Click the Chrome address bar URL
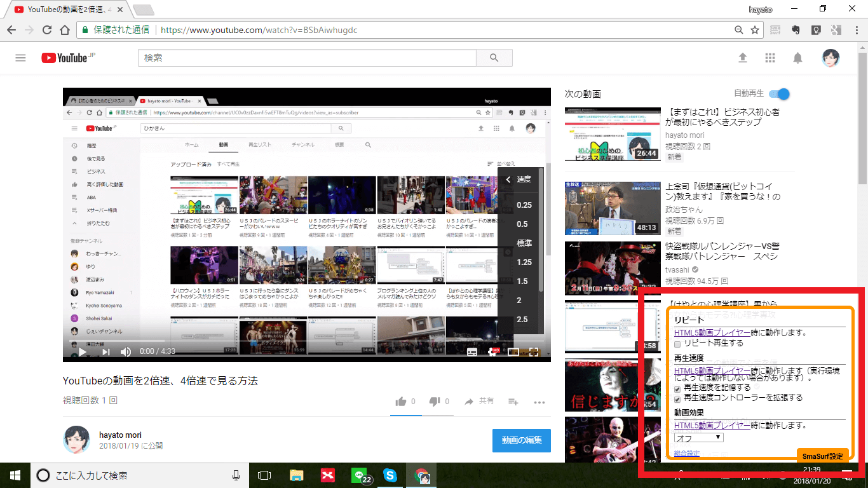Image resolution: width=868 pixels, height=488 pixels. [x=259, y=30]
